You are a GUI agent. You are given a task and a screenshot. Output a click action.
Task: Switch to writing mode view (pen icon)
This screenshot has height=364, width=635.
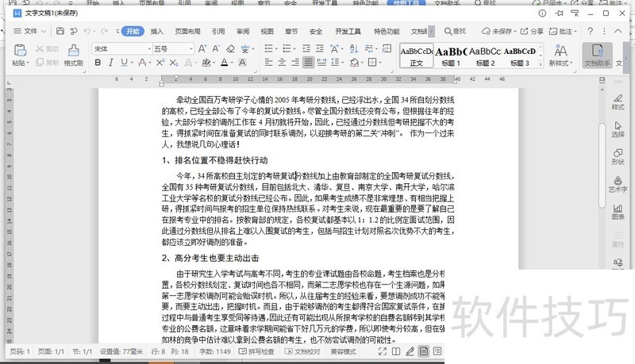pyautogui.click(x=410, y=351)
